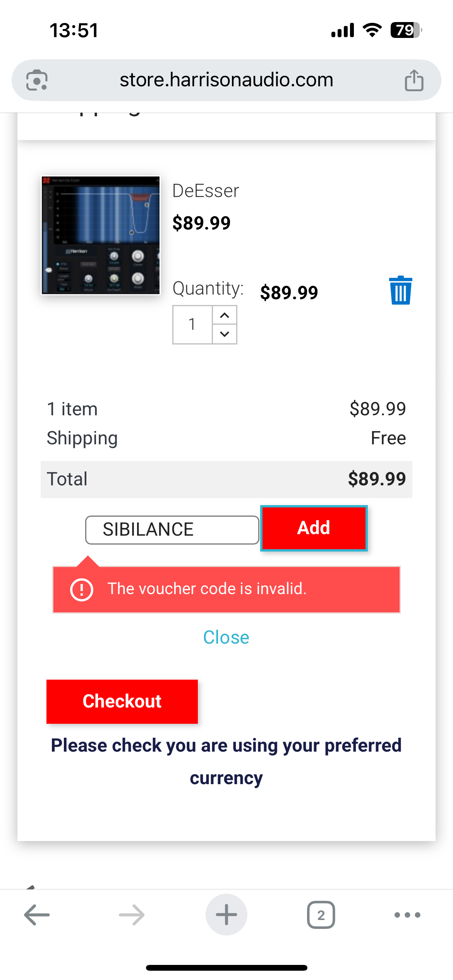Click the Close link below voucher error
This screenshot has height=980, width=453.
(x=226, y=637)
